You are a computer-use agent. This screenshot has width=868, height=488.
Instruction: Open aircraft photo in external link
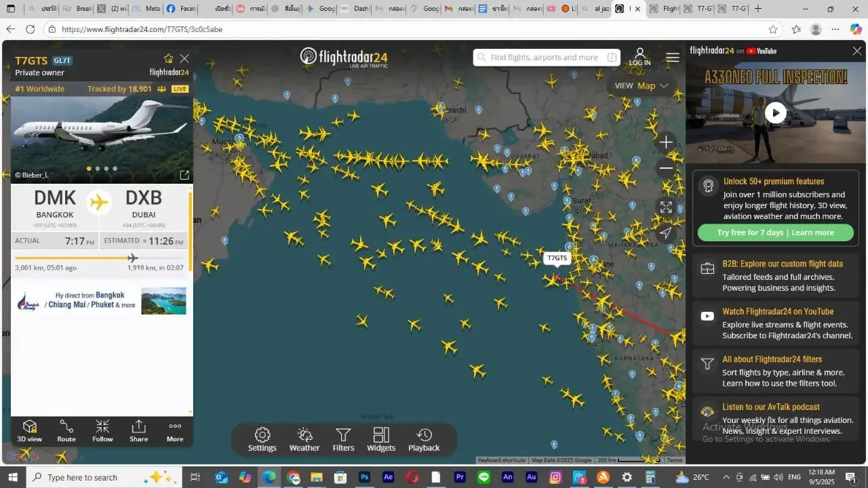184,175
